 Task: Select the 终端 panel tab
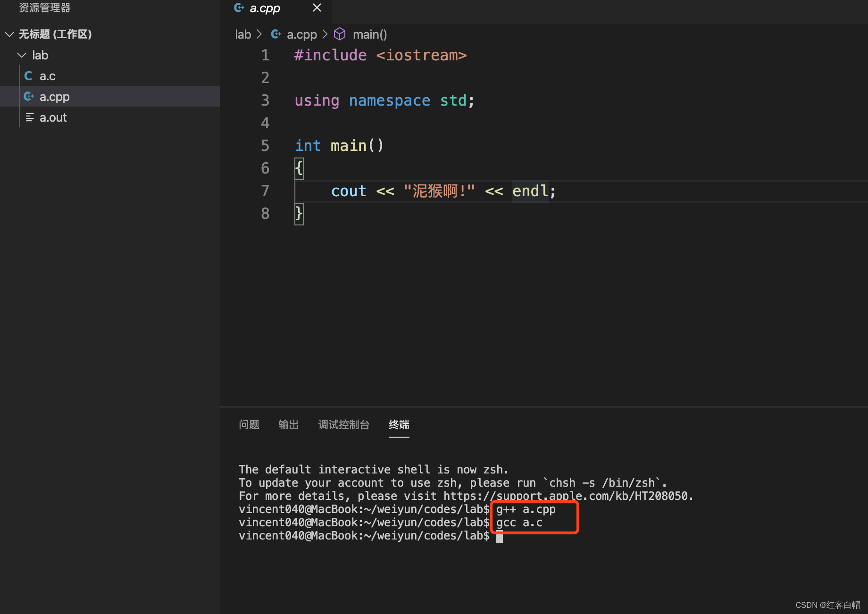tap(399, 424)
